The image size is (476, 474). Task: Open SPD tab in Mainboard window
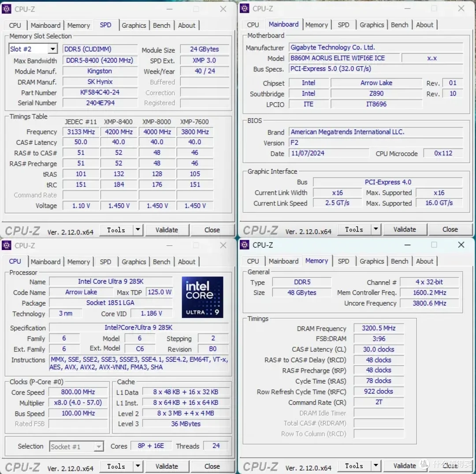[343, 25]
